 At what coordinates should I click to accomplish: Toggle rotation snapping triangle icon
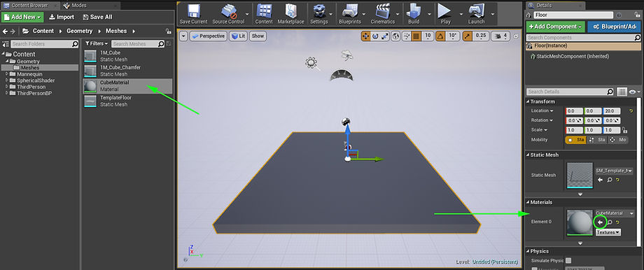[440, 36]
